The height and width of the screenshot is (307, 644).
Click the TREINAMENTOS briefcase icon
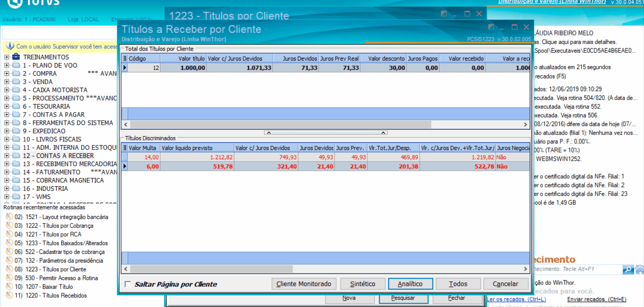pos(16,57)
